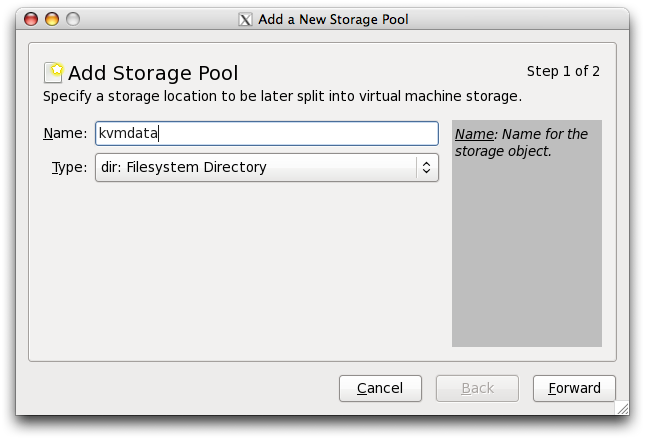Close the window with the red button
Viewport: 645px width, 439px height.
pyautogui.click(x=31, y=19)
